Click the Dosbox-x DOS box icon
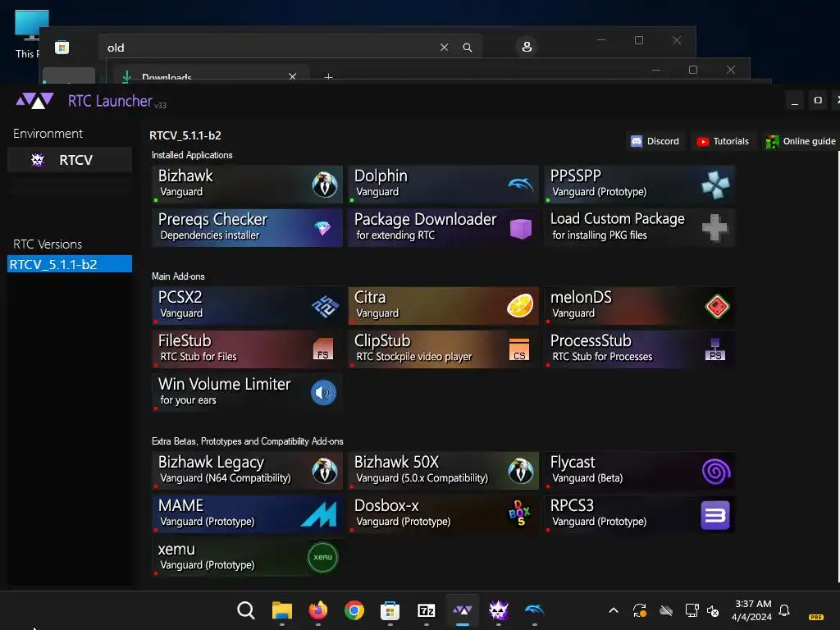 coord(519,514)
